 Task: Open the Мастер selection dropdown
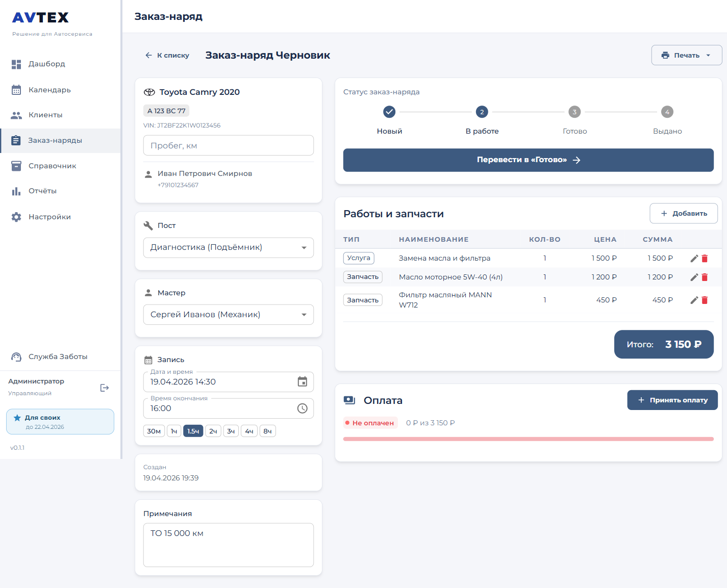click(228, 315)
